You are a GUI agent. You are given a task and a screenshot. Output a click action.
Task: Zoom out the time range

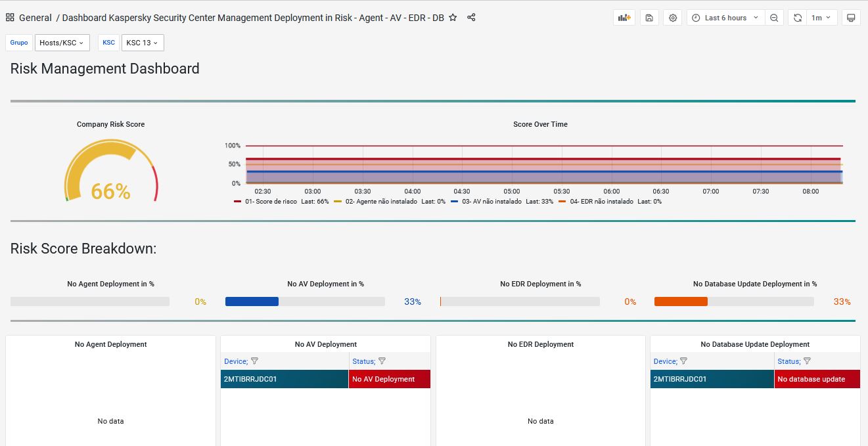tap(774, 18)
